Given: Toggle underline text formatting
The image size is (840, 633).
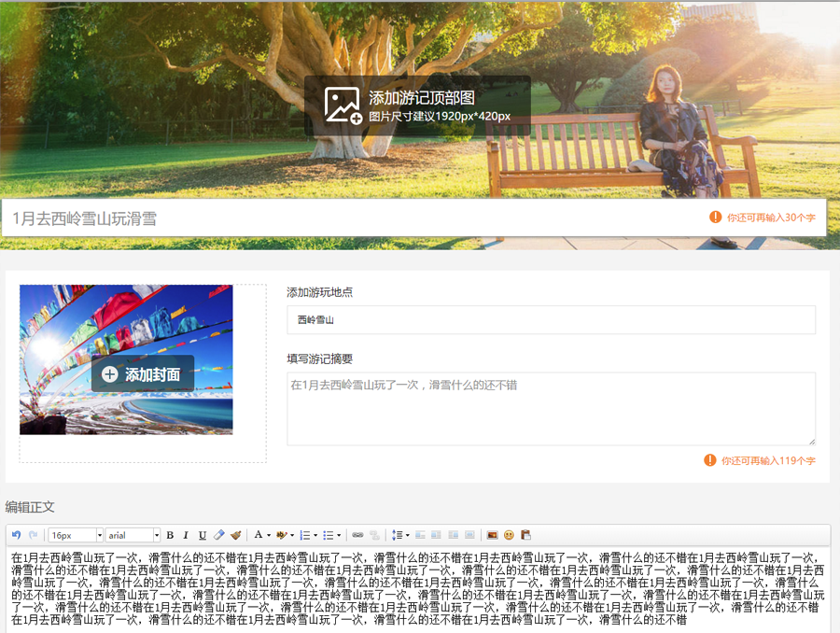Looking at the screenshot, I should coord(202,535).
